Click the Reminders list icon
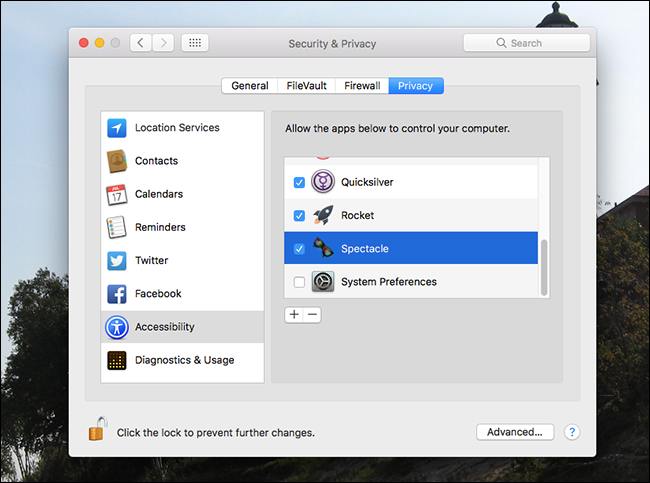 pyautogui.click(x=116, y=227)
